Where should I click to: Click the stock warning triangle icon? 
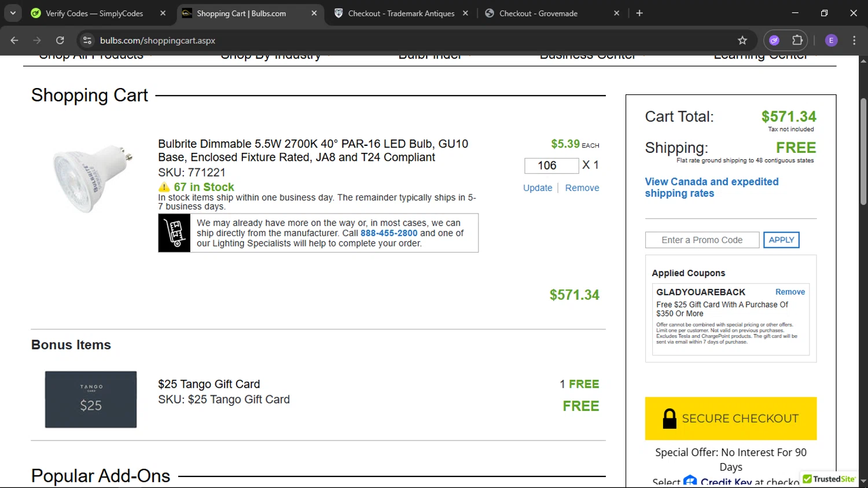pos(164,187)
